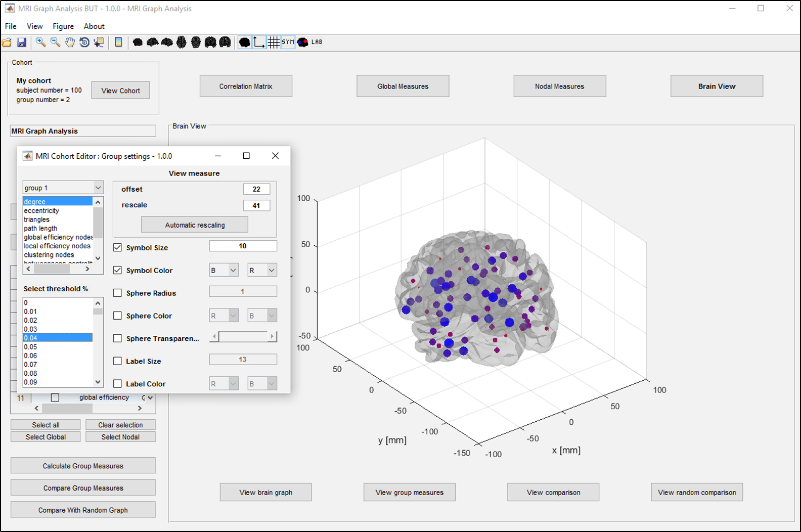Click Calculate Group Measures
The width and height of the screenshot is (801, 532).
coord(83,466)
